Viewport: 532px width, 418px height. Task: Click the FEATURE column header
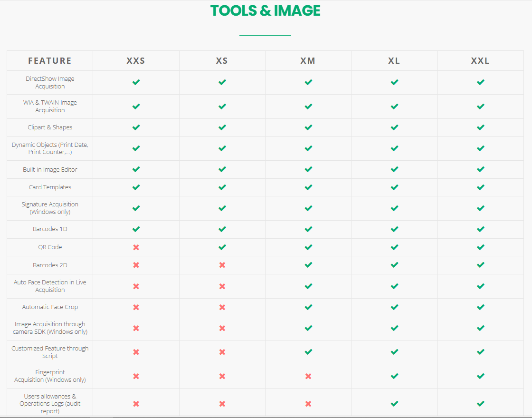click(x=50, y=61)
